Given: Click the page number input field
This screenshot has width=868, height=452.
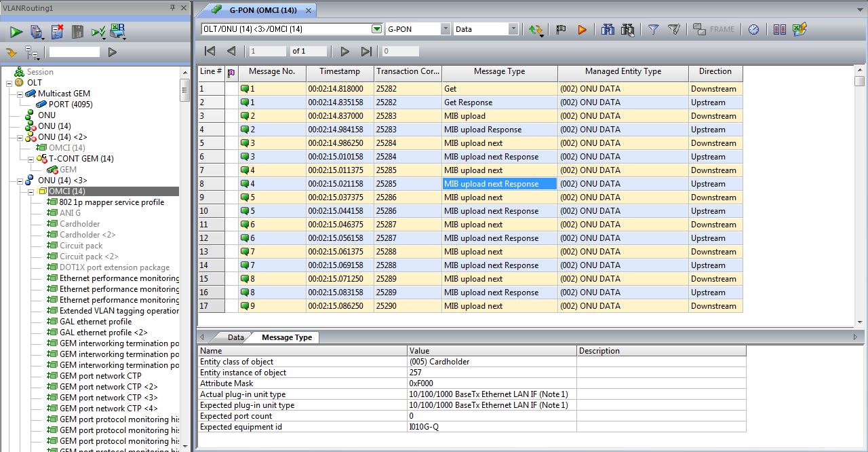Looking at the screenshot, I should tap(267, 51).
